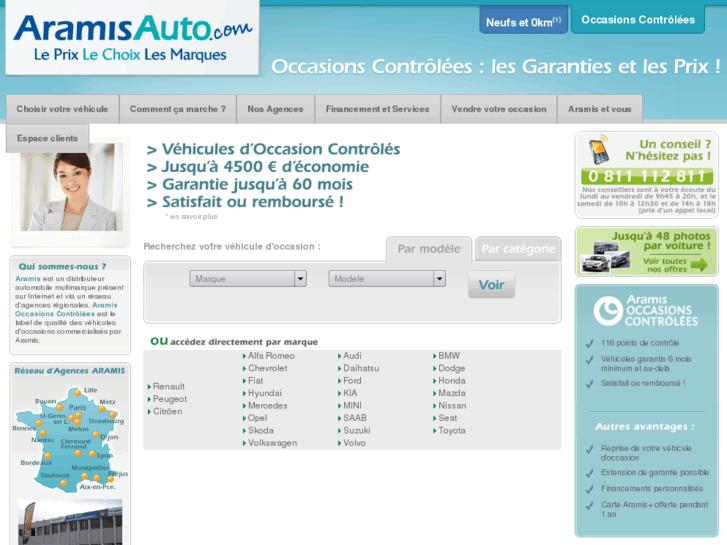Image resolution: width=727 pixels, height=545 pixels.
Task: Open the Neufs et 0km tab
Action: coord(523,21)
